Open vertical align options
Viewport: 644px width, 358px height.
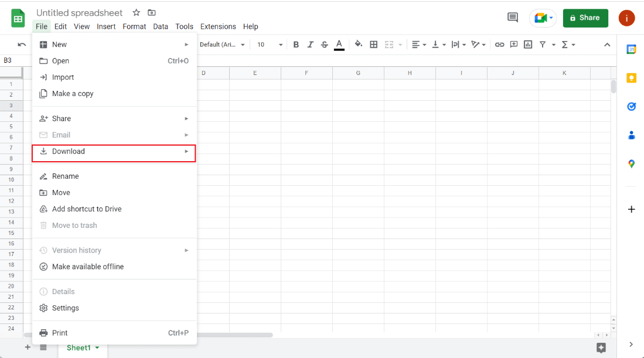pos(439,45)
